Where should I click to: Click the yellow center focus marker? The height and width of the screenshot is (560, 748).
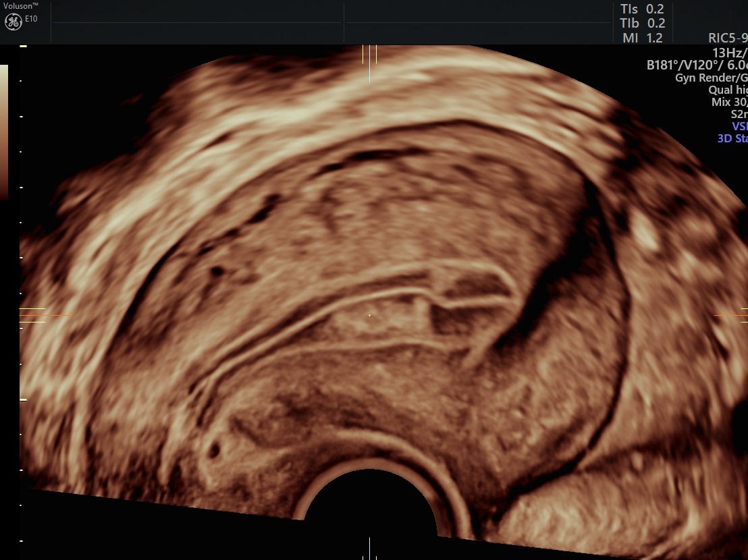[x=369, y=314]
